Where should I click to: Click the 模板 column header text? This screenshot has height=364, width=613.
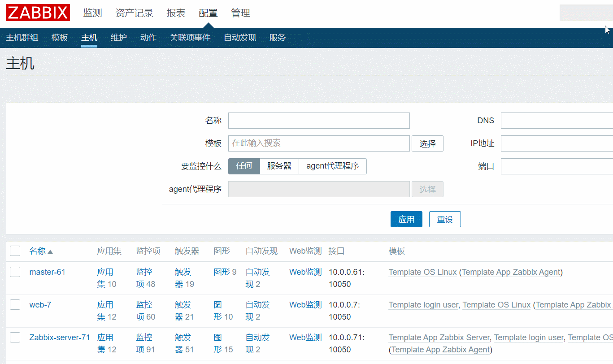(397, 251)
